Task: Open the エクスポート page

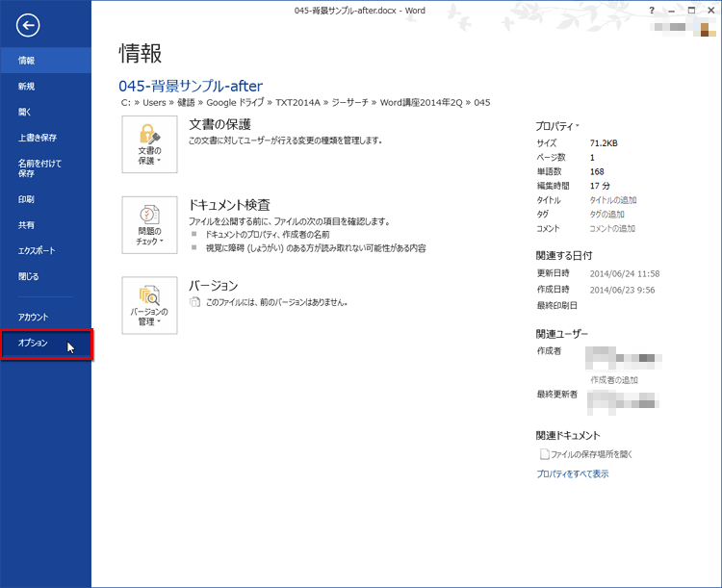Action: (45, 251)
